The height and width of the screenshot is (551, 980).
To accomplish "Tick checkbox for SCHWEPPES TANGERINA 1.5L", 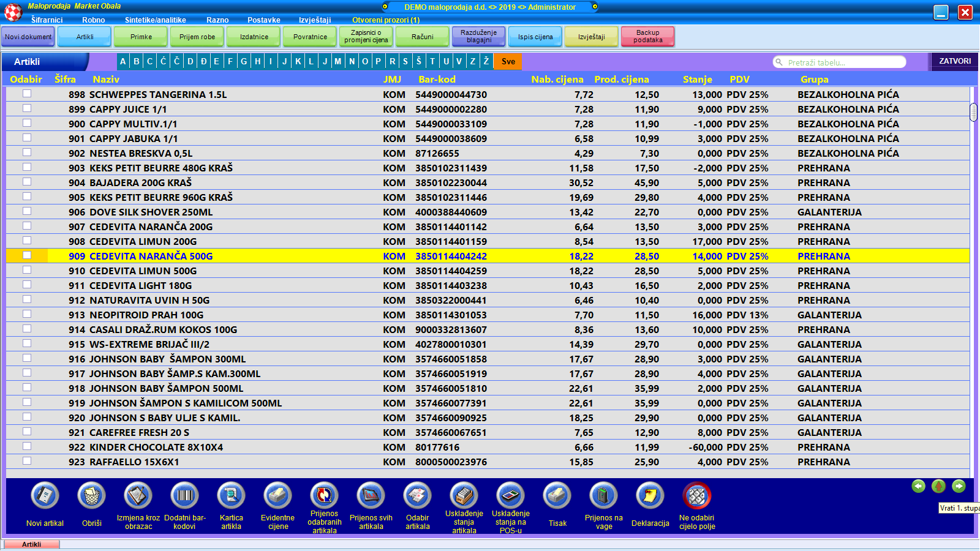I will [x=27, y=94].
